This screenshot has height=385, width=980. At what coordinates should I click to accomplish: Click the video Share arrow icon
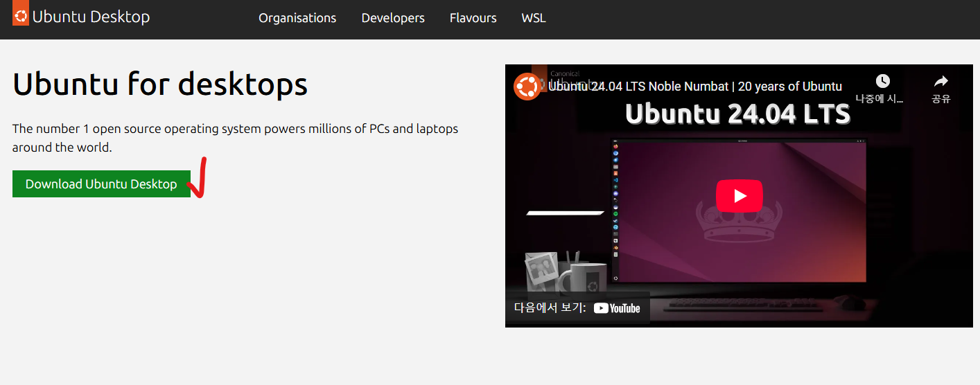[x=940, y=81]
